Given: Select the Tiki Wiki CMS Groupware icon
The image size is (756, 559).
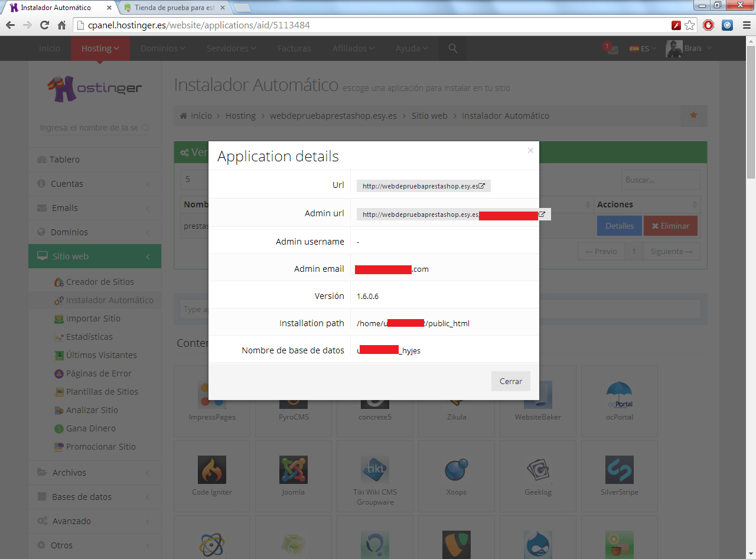Looking at the screenshot, I should [x=374, y=470].
